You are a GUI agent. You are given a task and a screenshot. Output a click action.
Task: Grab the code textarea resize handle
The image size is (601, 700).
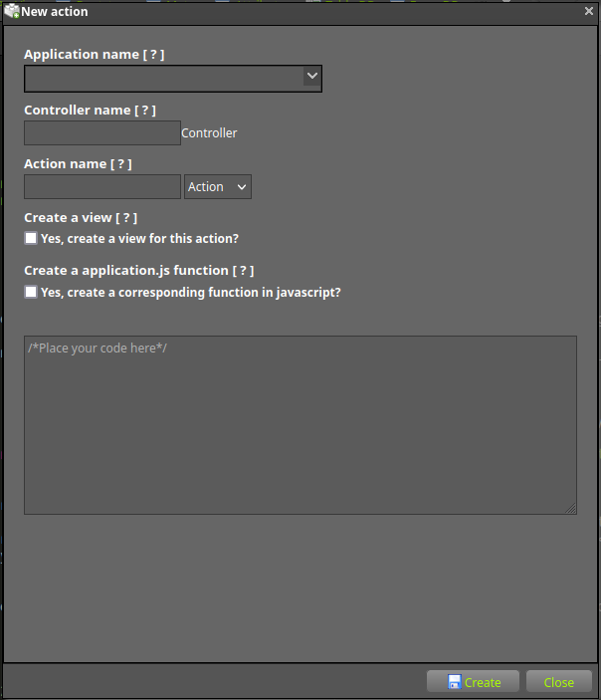pyautogui.click(x=571, y=509)
